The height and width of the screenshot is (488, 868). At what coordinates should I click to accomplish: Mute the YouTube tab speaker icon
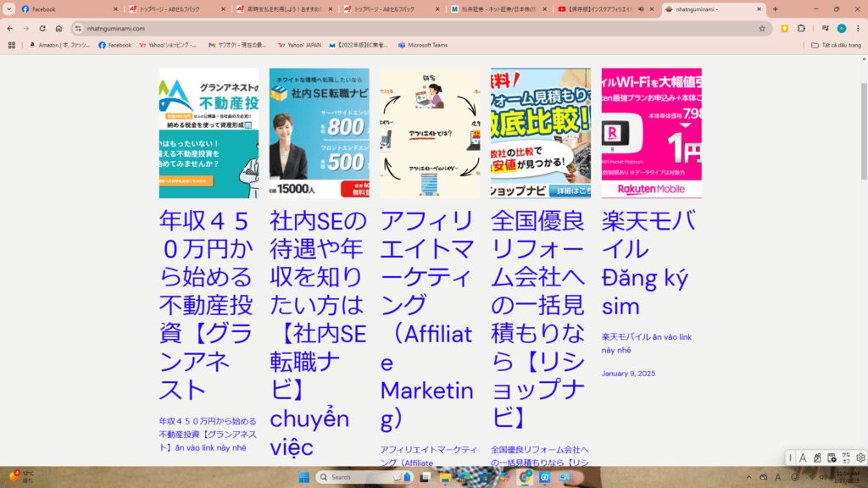point(641,8)
